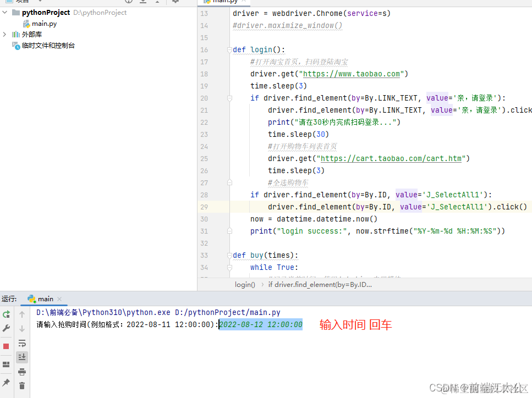
Task: Fold the def login() block in gutter
Action: [229, 50]
